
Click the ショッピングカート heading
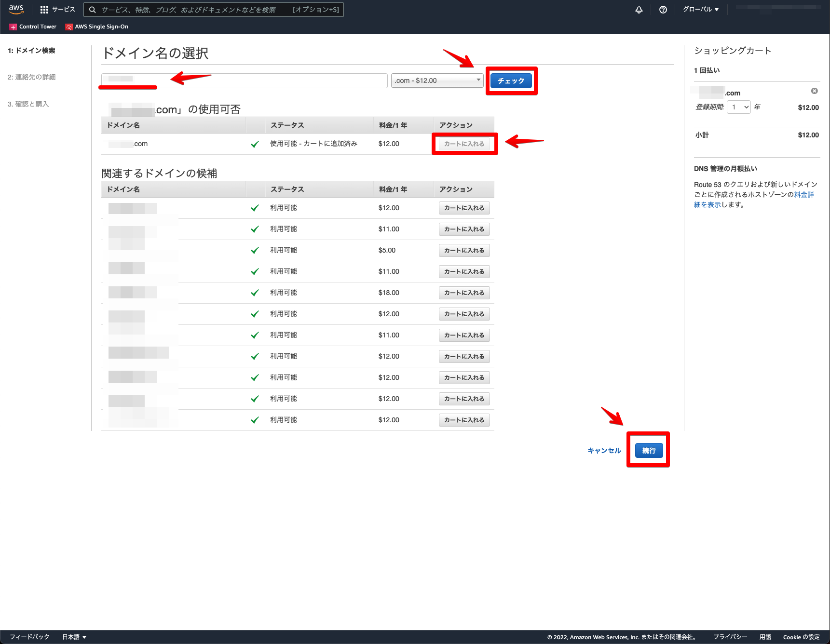pos(733,51)
